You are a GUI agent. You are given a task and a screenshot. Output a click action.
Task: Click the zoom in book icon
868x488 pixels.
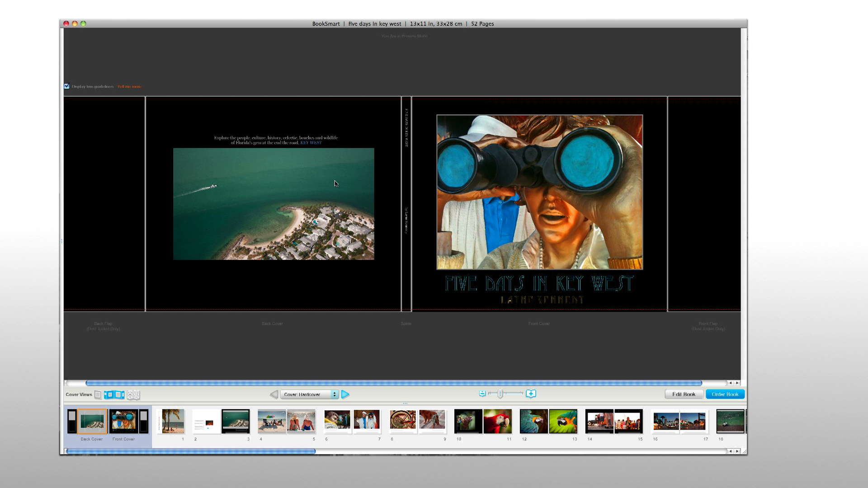[x=531, y=394]
